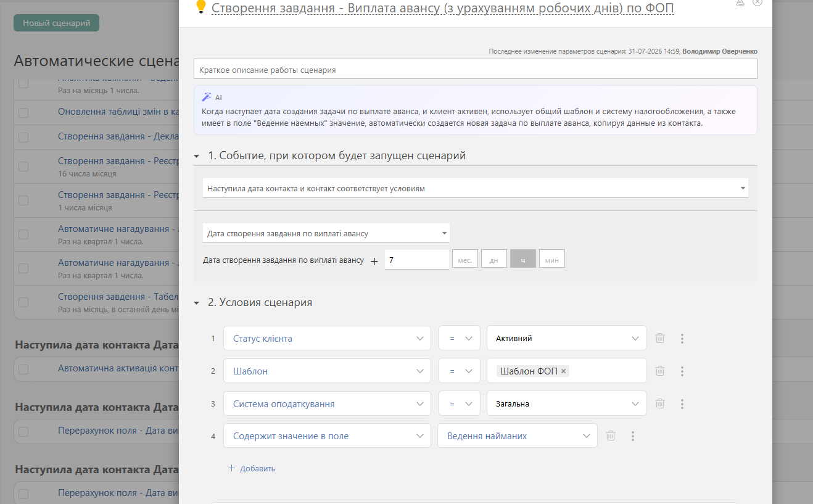Click the AI description paragraph text
This screenshot has height=504, width=813.
click(469, 117)
